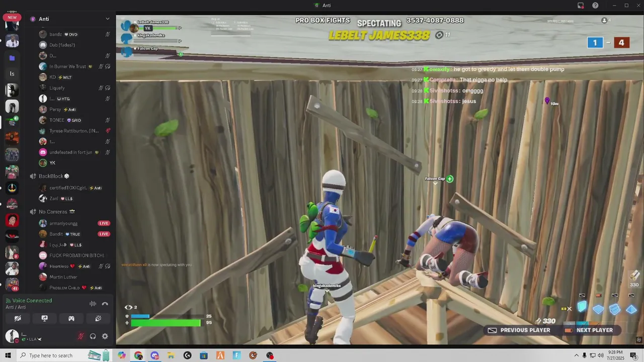Open the Windy City server icon

coord(12,204)
